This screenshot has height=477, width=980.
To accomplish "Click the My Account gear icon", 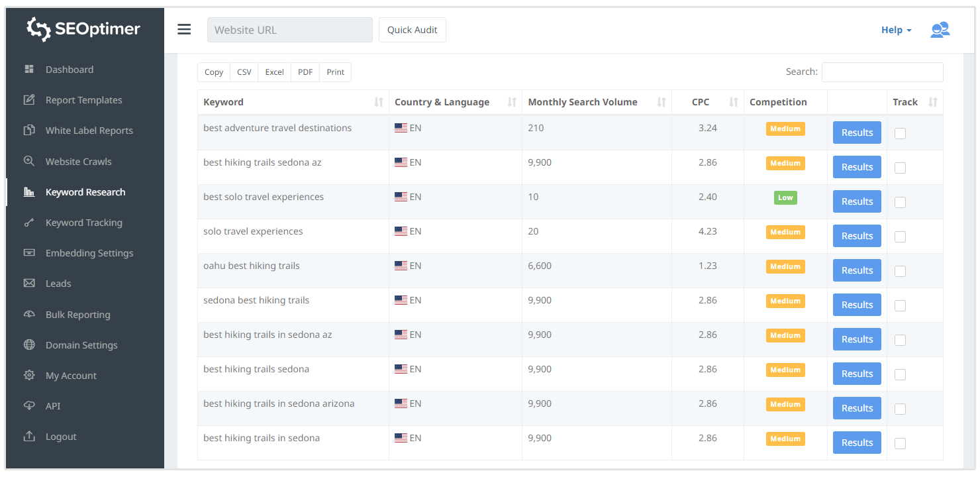I will click(x=29, y=376).
